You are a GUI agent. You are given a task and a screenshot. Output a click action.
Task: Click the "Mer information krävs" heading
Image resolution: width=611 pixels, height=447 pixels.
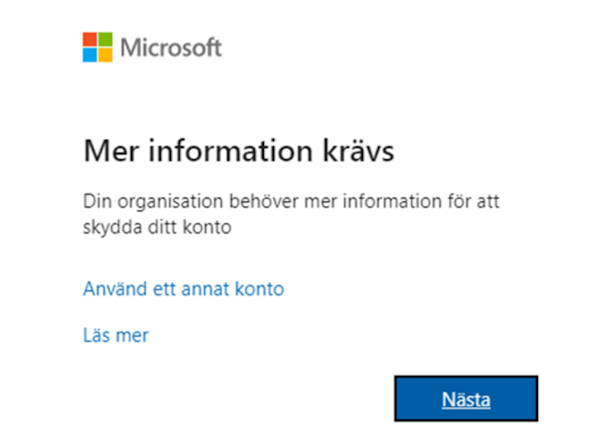pos(239,150)
